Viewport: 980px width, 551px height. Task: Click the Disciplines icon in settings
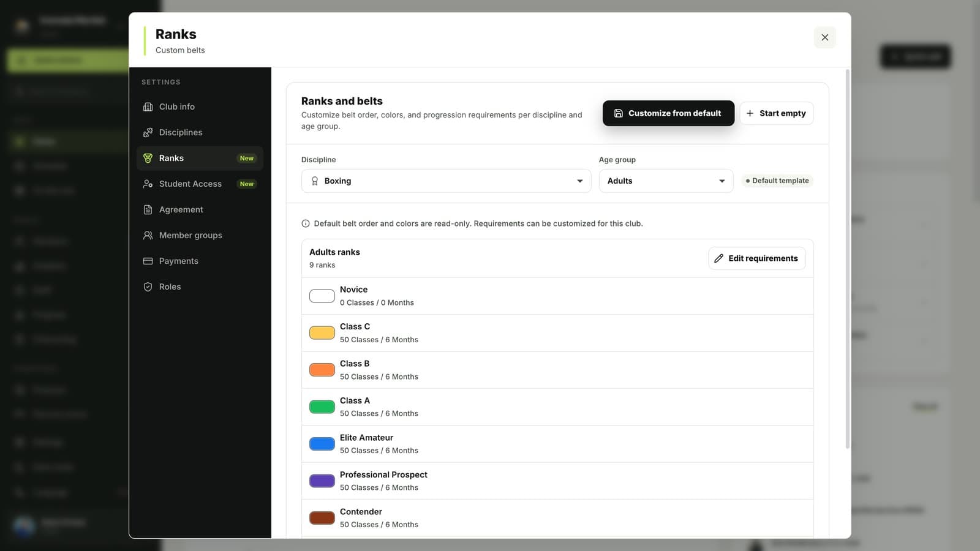pos(148,132)
